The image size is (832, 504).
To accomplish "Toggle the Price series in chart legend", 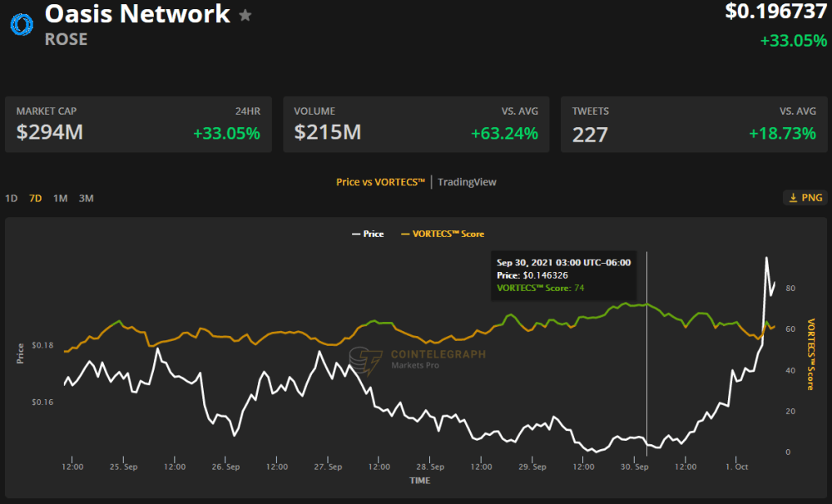I will click(x=368, y=234).
